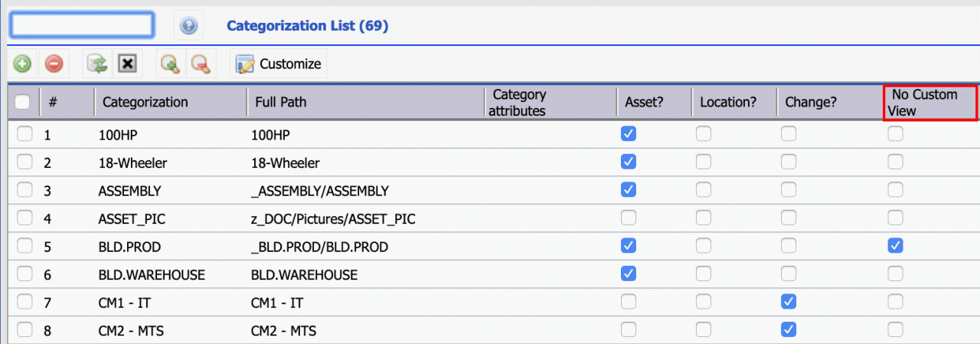980x344 pixels.
Task: Click the red delete record icon
Action: [54, 64]
